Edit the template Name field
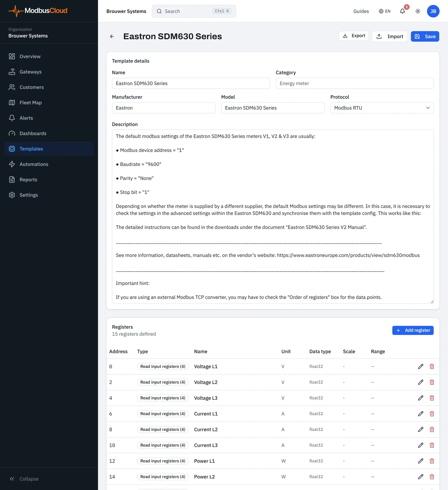The width and height of the screenshot is (448, 490). pyautogui.click(x=191, y=83)
